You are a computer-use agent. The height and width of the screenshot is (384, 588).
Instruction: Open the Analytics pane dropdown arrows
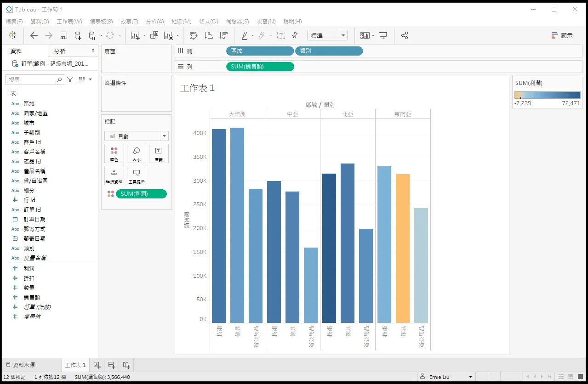[93, 51]
